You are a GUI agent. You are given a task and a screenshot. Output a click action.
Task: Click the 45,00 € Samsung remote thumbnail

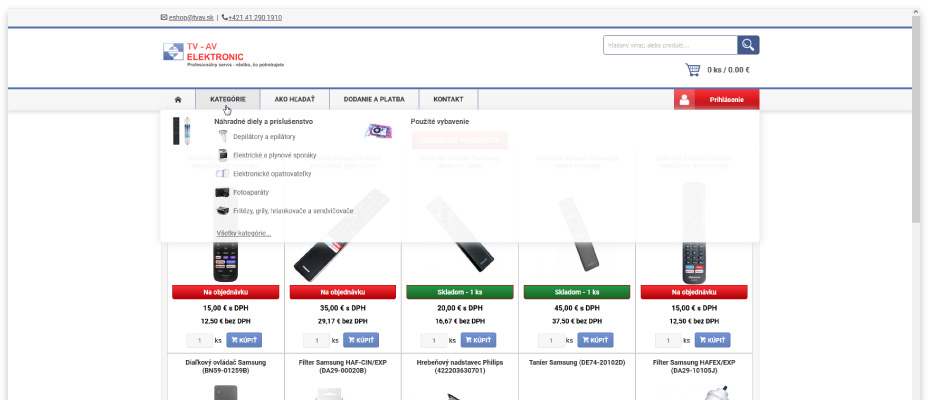578,234
